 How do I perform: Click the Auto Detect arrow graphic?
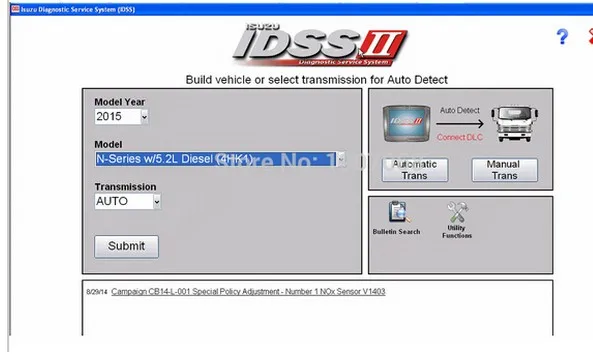pos(459,124)
